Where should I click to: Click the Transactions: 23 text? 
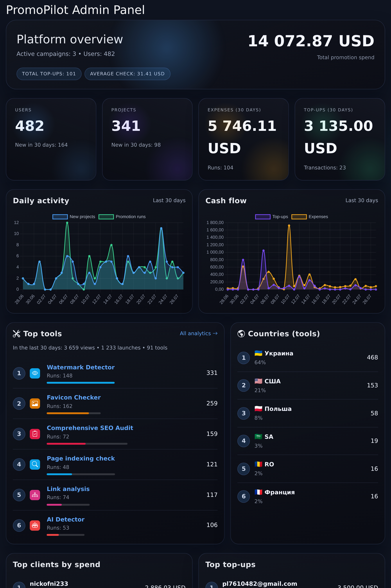click(325, 168)
